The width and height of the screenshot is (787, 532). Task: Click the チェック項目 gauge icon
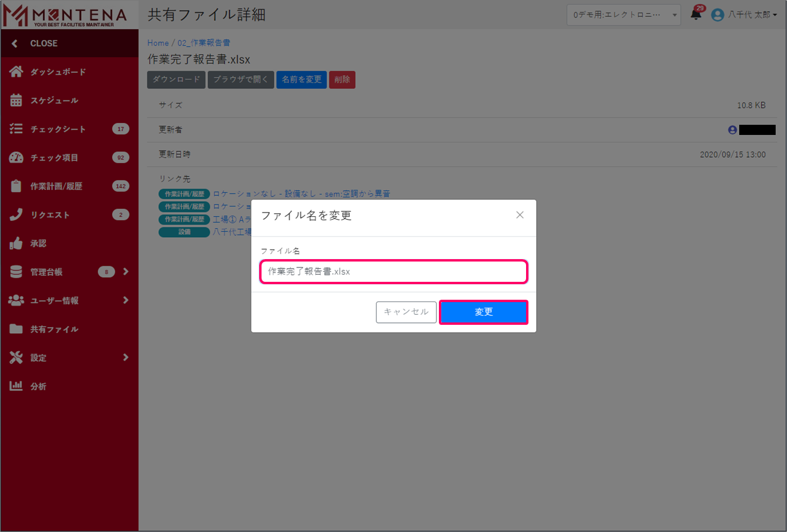[x=16, y=158]
